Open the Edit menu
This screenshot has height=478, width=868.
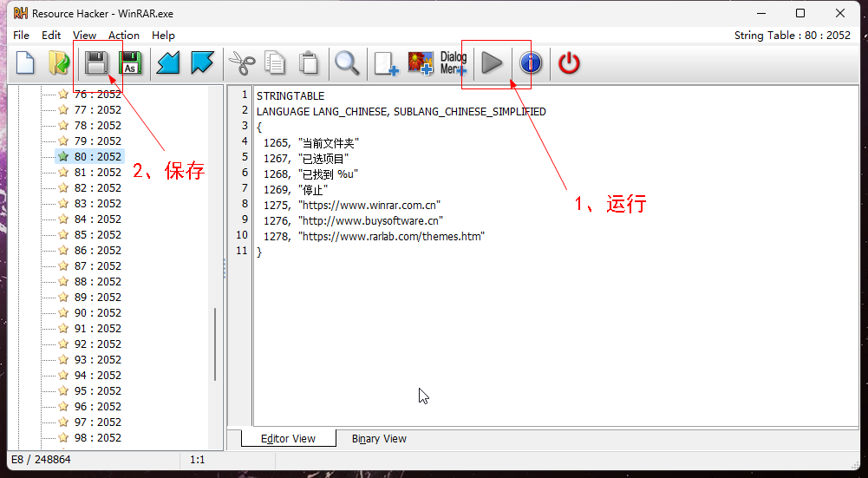pyautogui.click(x=51, y=35)
